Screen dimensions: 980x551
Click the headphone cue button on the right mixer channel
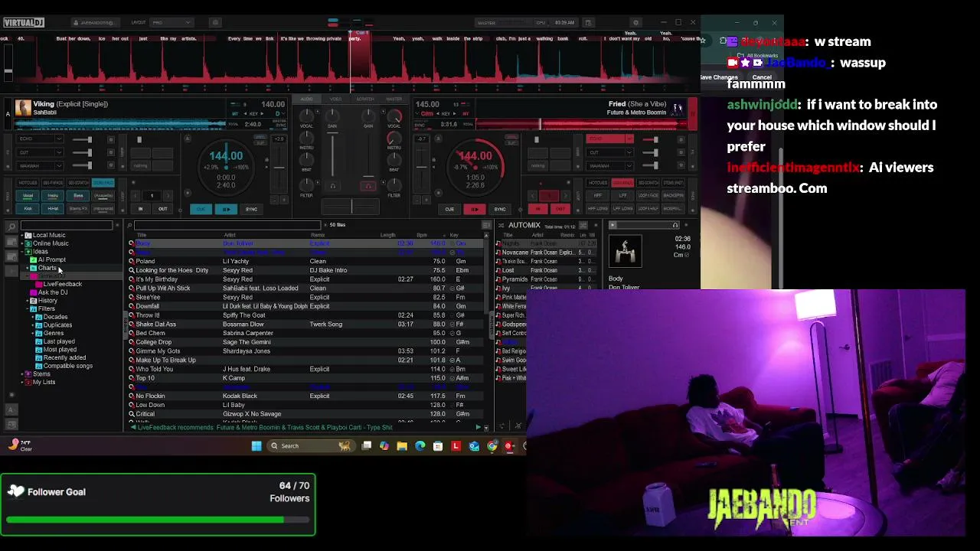(368, 186)
